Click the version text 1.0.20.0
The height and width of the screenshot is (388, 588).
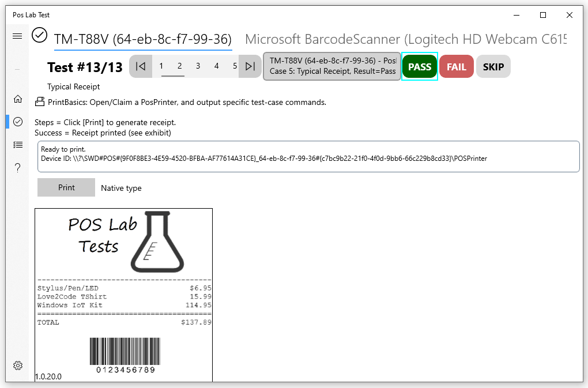[48, 376]
